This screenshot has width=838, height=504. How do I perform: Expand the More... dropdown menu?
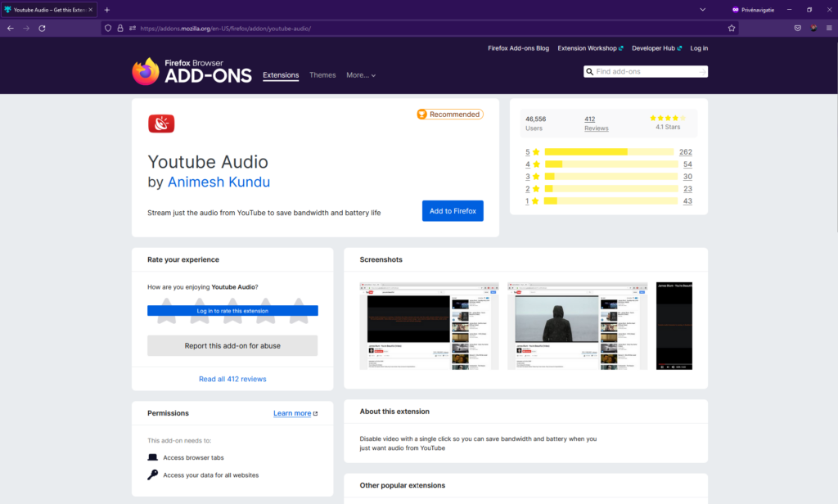point(361,75)
